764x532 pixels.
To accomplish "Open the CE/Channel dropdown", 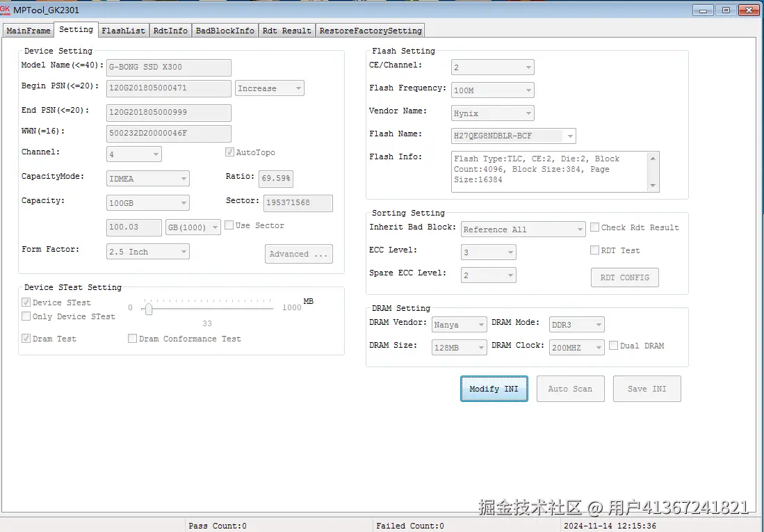I will click(x=493, y=67).
